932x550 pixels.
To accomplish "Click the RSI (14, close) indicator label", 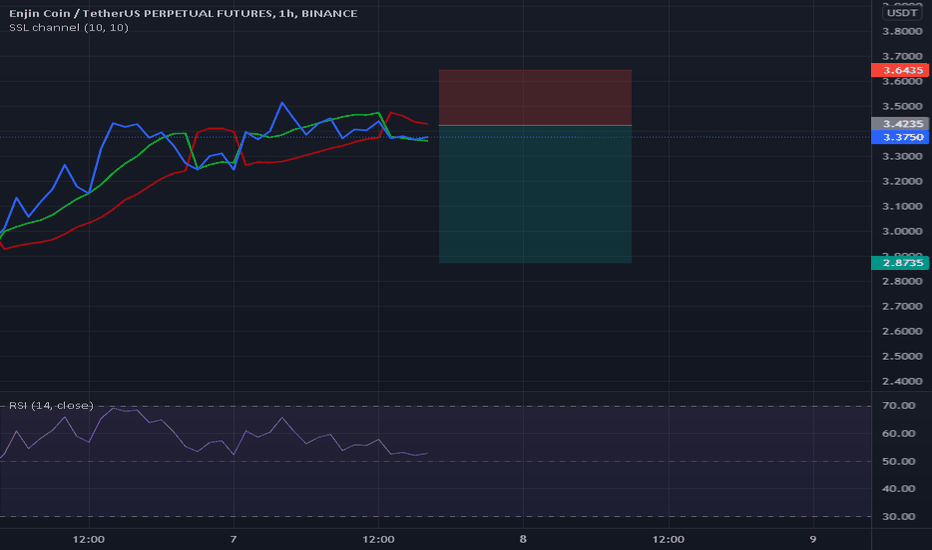I will click(51, 406).
